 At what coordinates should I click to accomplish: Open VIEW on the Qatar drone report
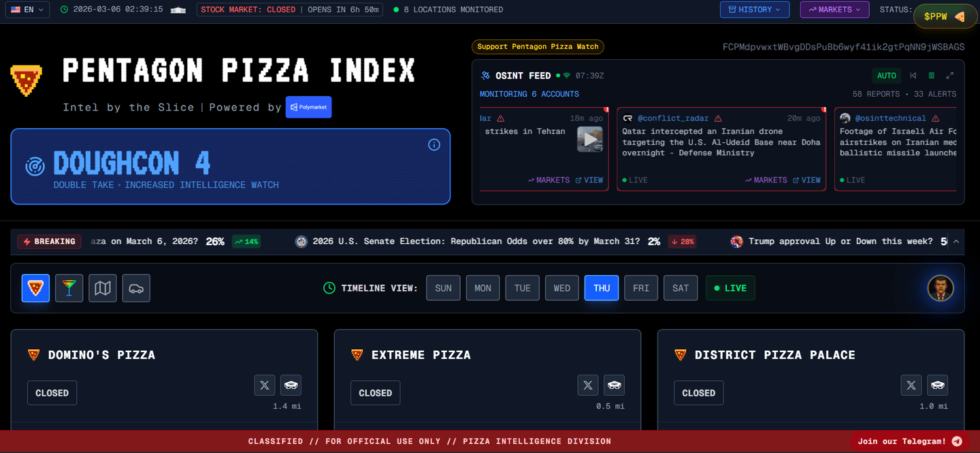807,180
